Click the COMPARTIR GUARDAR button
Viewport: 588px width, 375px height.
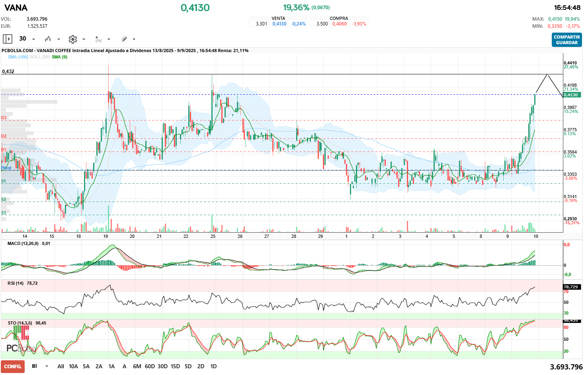pos(567,40)
